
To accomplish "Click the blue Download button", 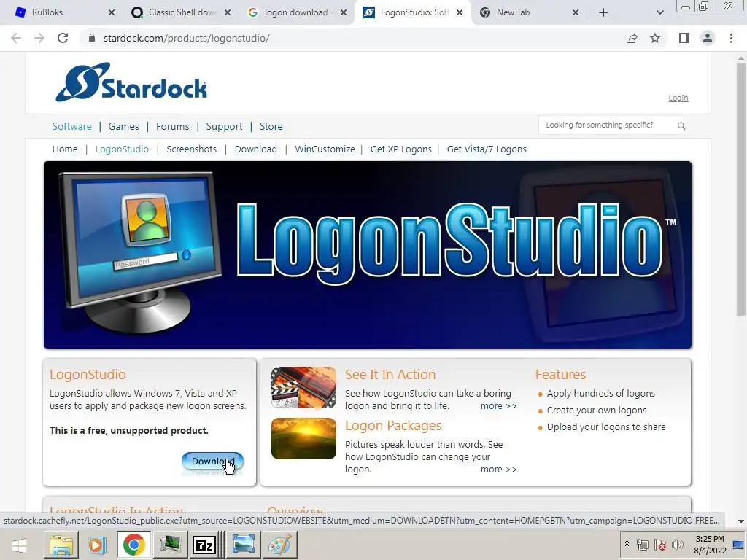I will (x=212, y=461).
